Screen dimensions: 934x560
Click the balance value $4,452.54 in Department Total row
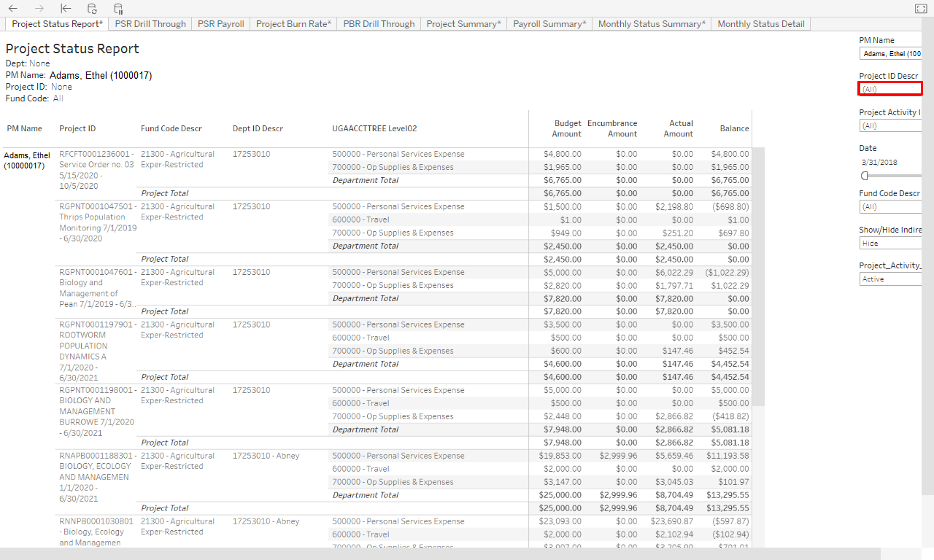point(729,364)
